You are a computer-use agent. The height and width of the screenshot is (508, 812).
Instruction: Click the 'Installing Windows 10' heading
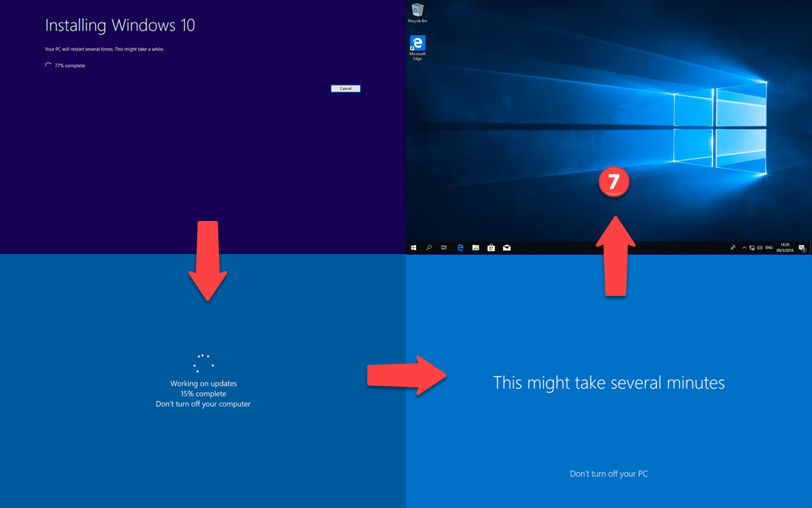point(120,25)
